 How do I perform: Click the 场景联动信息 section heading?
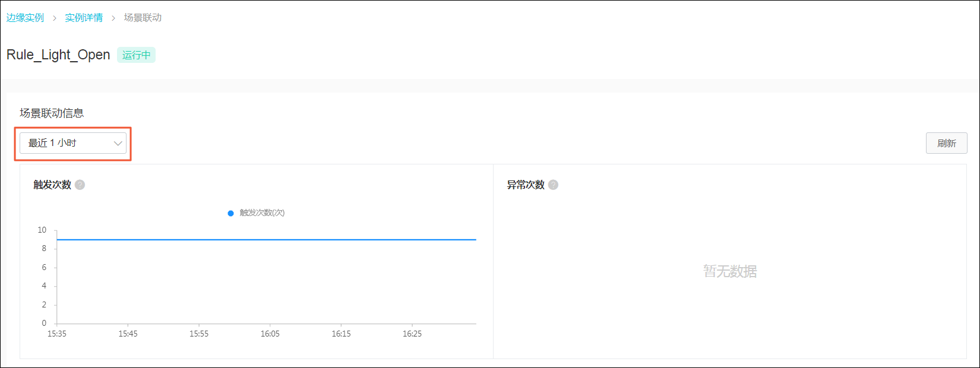pos(52,113)
